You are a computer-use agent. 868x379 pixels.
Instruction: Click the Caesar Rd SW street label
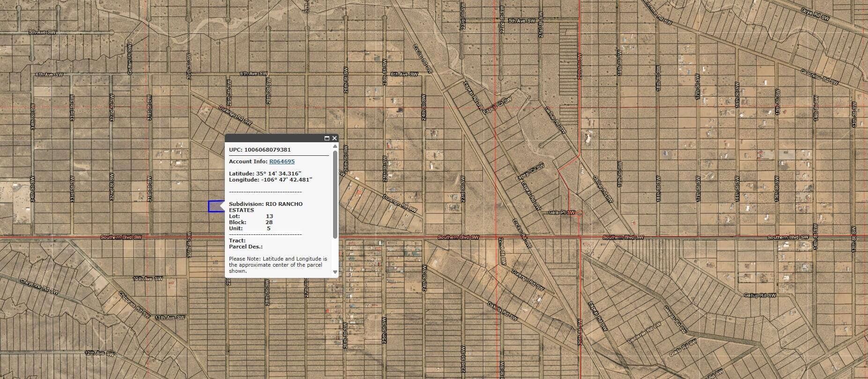point(675,320)
